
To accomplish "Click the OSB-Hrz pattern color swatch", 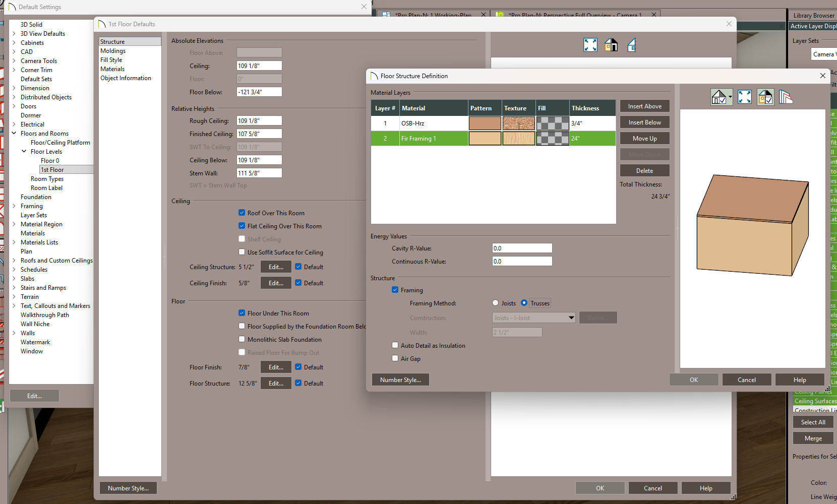I will (485, 123).
